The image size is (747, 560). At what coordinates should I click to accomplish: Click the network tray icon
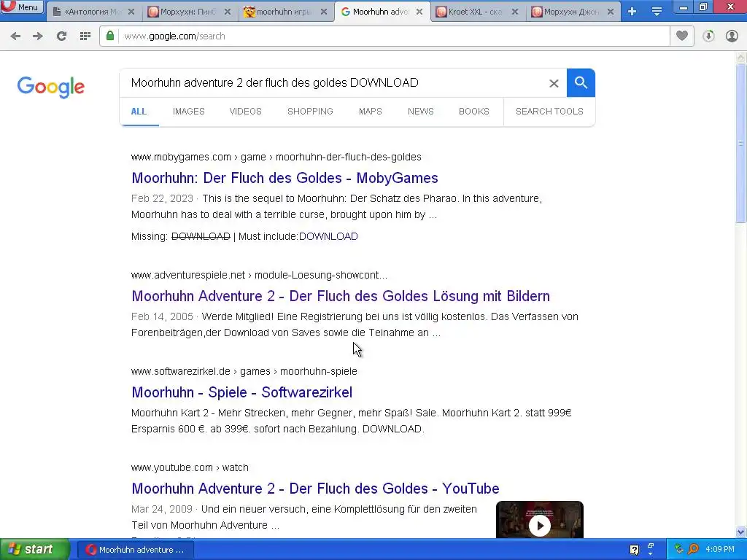pos(679,550)
